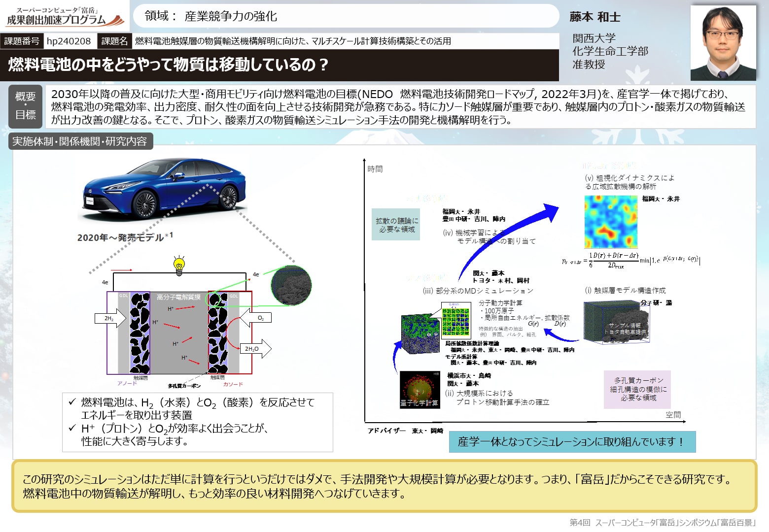Click the 産学一体となって banner
Image resolution: width=769 pixels, height=532 pixels.
pyautogui.click(x=572, y=442)
